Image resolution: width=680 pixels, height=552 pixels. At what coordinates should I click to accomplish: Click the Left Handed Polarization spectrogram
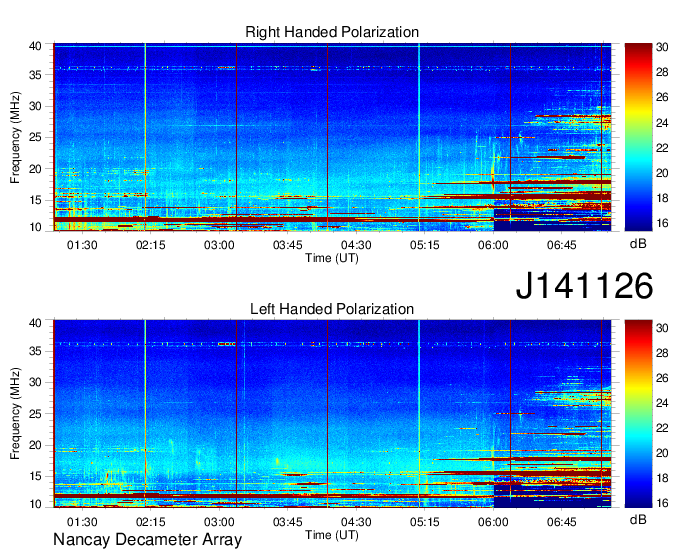pos(332,414)
